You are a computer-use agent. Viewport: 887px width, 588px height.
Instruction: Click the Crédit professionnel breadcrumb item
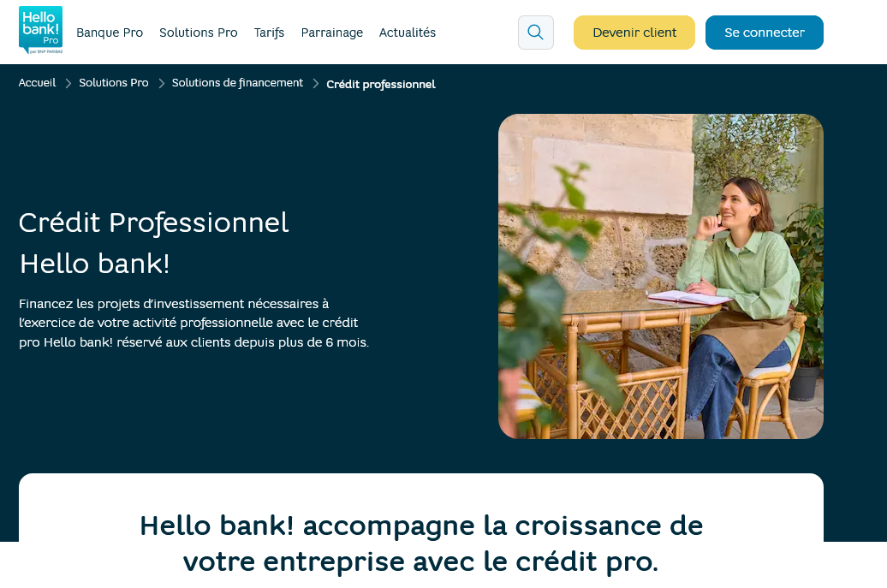click(x=381, y=84)
